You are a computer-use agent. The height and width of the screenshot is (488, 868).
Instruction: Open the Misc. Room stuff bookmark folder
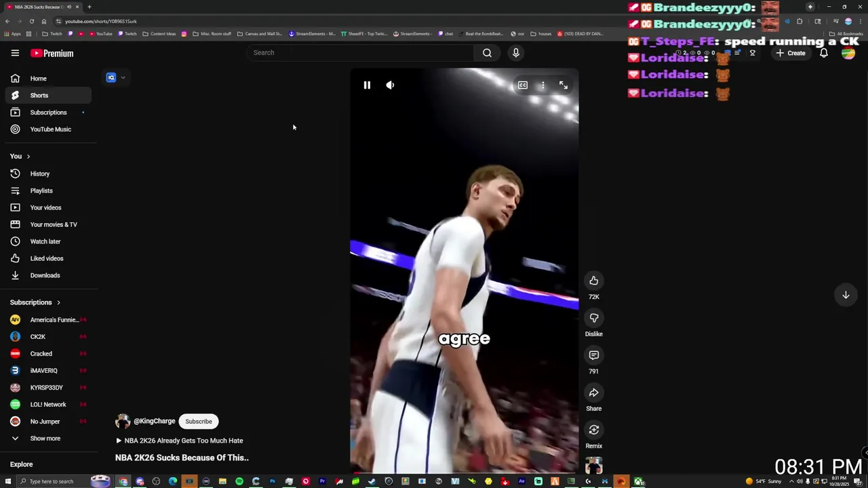pyautogui.click(x=212, y=34)
